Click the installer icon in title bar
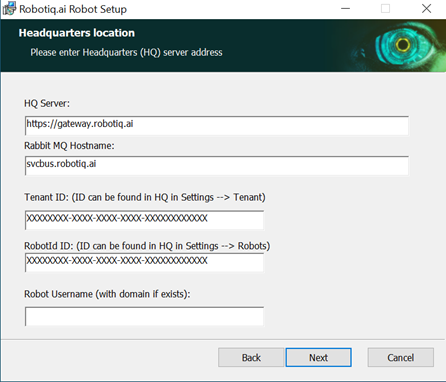 [9, 9]
